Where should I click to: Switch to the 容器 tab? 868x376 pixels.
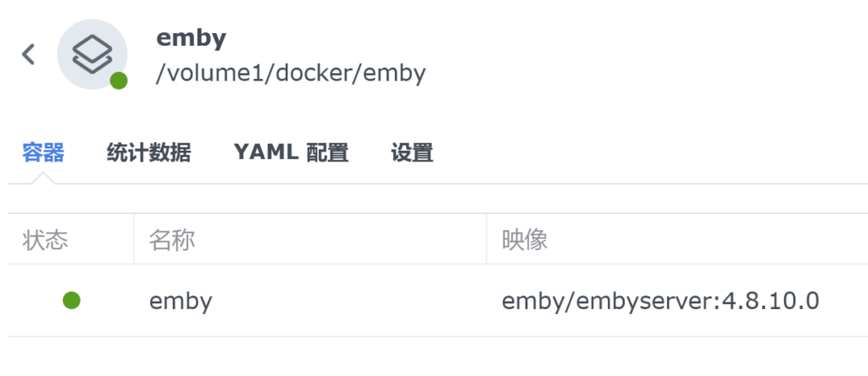point(43,152)
